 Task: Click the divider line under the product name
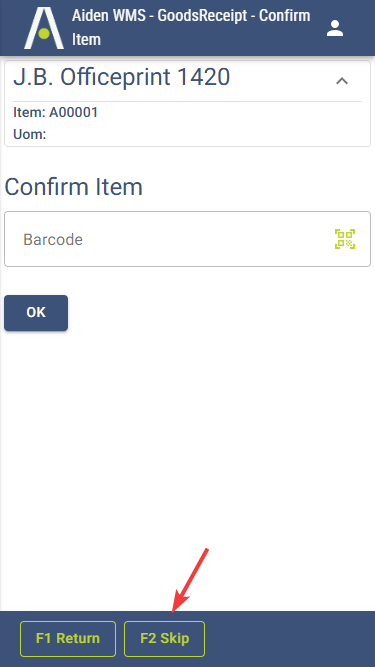pyautogui.click(x=188, y=101)
